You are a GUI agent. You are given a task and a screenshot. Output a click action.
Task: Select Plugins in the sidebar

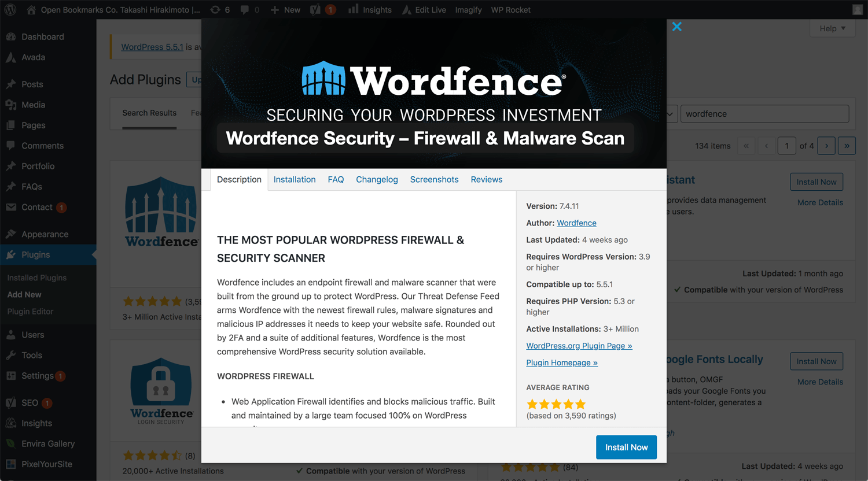48,255
